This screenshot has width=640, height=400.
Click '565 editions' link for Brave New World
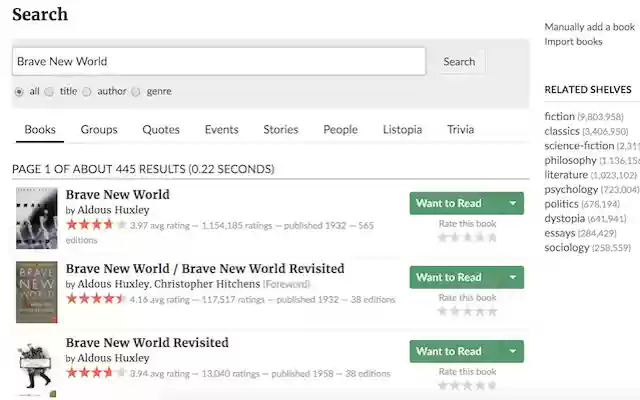pyautogui.click(x=366, y=226)
